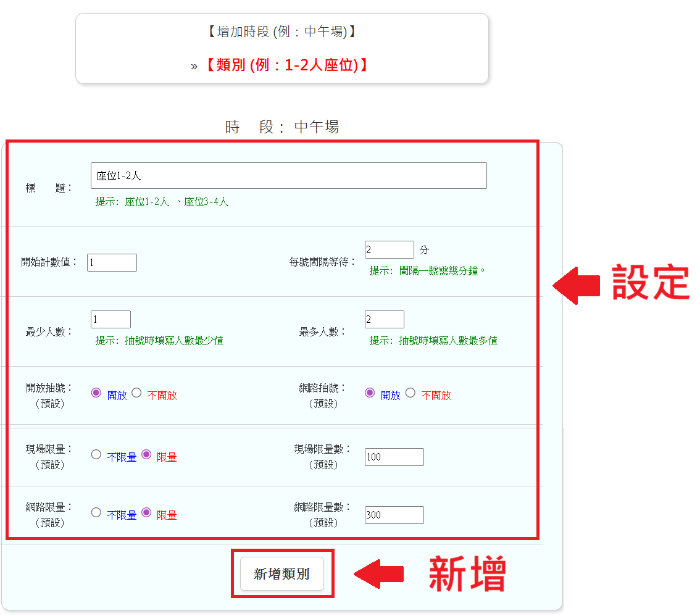The height and width of the screenshot is (616, 700).
Task: Choose 開放 for 開放抽號
Action: click(96, 393)
